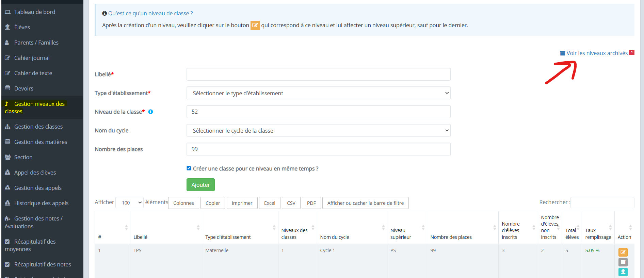
Task: Click the info icon next to Niveau de la classe
Action: pos(150,112)
